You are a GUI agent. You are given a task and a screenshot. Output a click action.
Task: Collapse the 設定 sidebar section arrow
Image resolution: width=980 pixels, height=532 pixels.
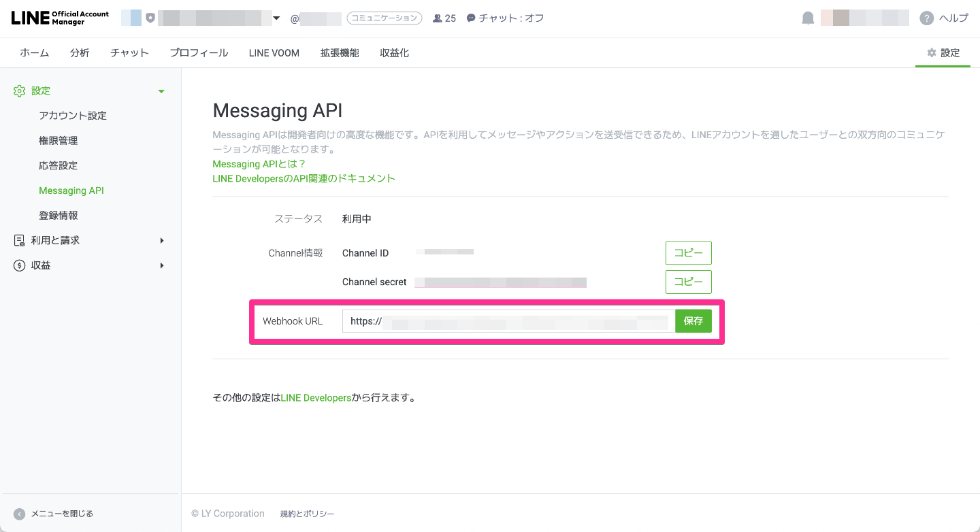pos(161,91)
